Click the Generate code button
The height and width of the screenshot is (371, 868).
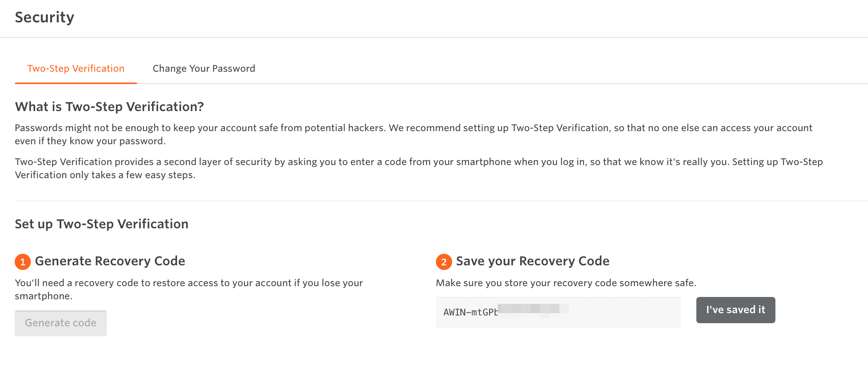coord(60,323)
